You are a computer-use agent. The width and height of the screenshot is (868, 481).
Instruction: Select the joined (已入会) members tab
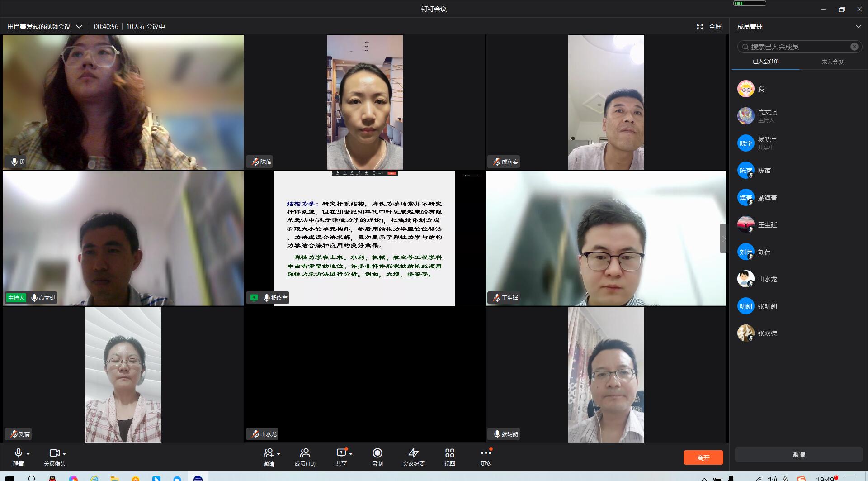[x=765, y=62]
